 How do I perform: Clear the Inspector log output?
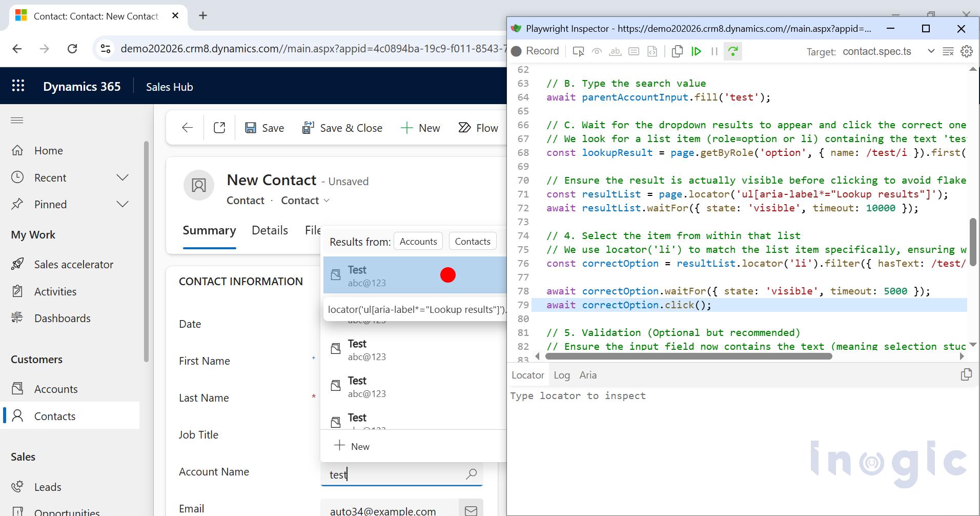tap(946, 51)
